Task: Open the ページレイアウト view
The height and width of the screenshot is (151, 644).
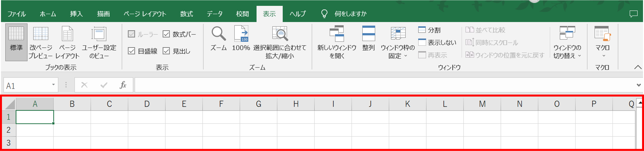Action: tap(67, 34)
